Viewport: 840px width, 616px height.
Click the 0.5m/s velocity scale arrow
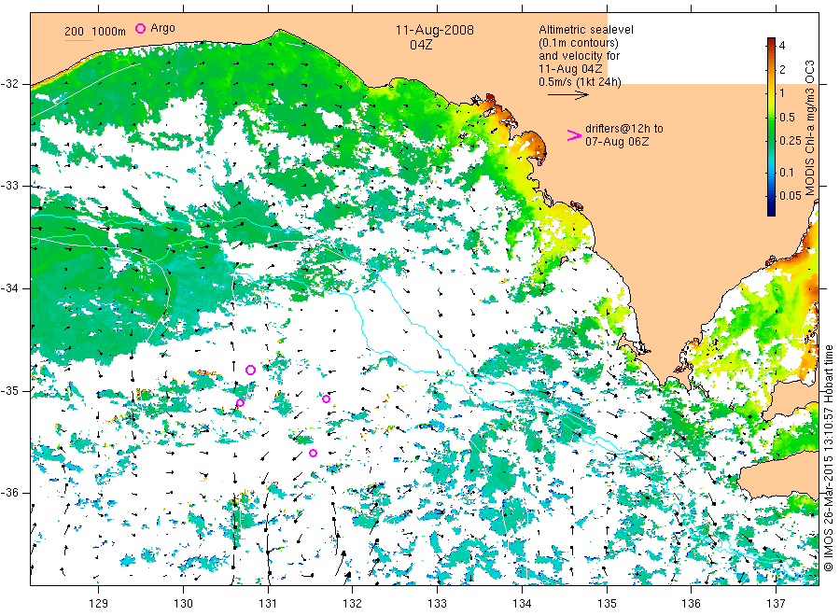[567, 95]
